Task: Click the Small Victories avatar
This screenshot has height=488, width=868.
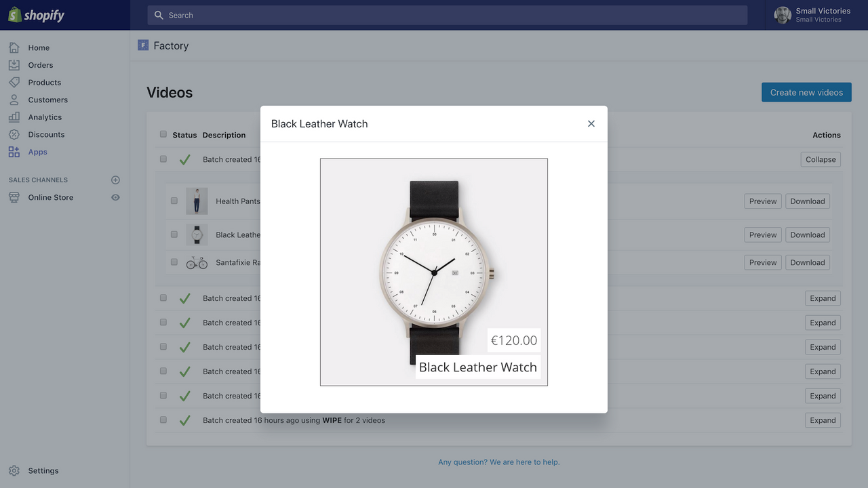Action: [x=783, y=15]
